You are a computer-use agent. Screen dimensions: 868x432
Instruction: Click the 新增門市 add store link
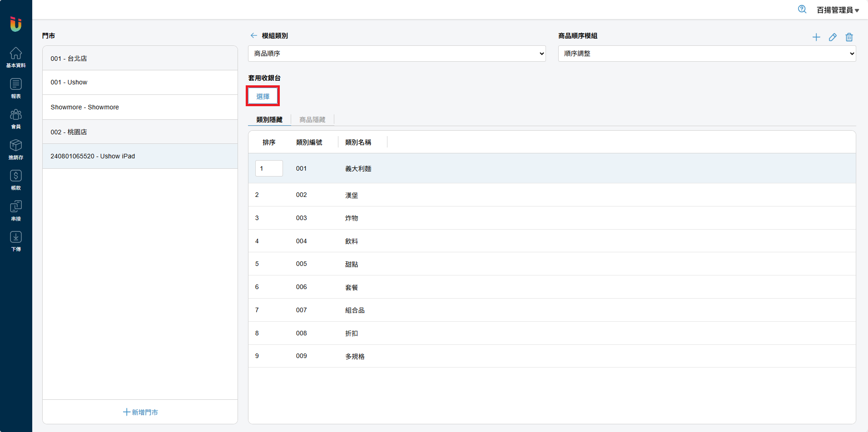[140, 412]
